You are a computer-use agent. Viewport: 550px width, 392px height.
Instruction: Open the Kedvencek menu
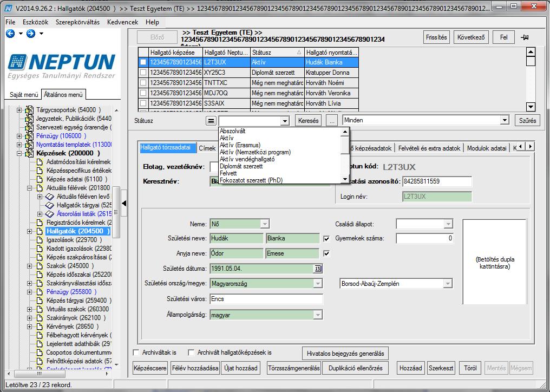point(123,22)
